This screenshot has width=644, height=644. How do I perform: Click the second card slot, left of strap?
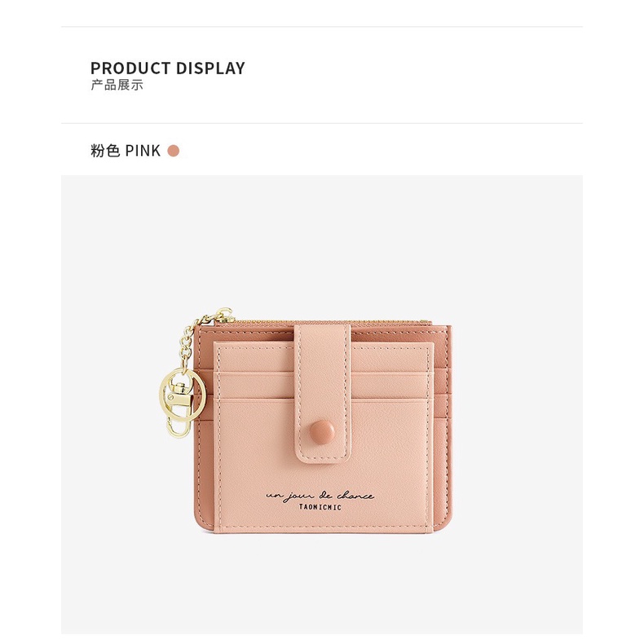256,385
